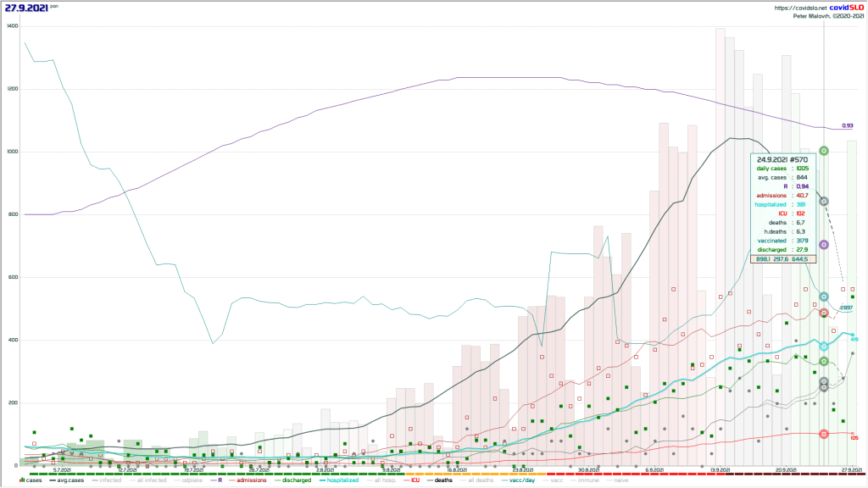Screen dimensions: 868x488
Task: Click the purple R value marker circle
Action: [824, 245]
